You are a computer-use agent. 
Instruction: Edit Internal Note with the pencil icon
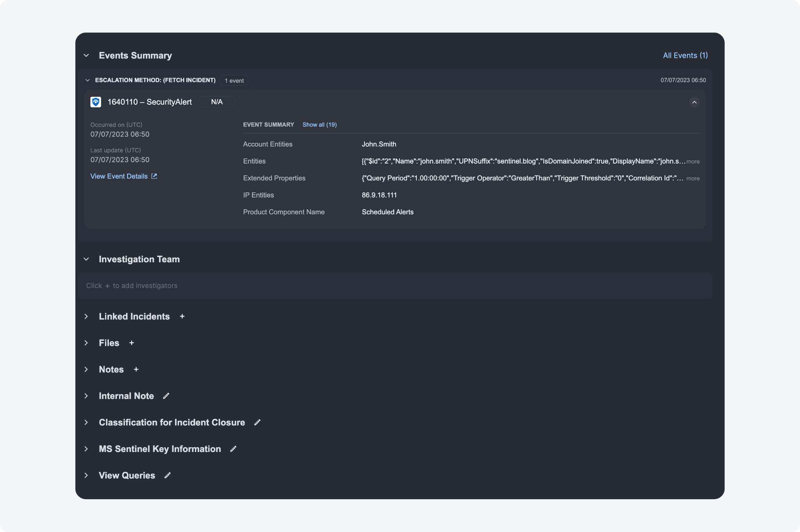coord(166,396)
